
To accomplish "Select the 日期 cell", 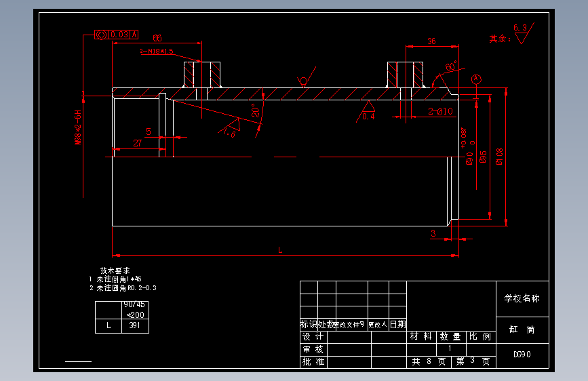I will point(398,324).
